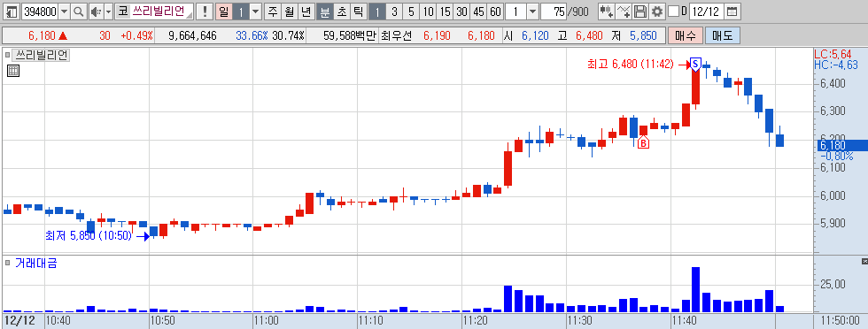Image resolution: width=868 pixels, height=329 pixels.
Task: Click the add candlestick chart icon
Action: pyautogui.click(x=606, y=11)
